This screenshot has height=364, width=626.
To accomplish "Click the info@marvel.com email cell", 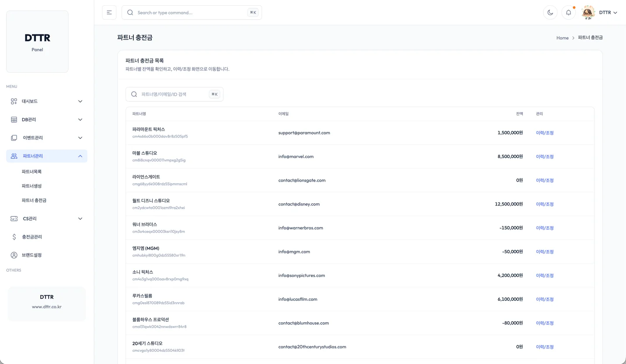I will tap(296, 157).
